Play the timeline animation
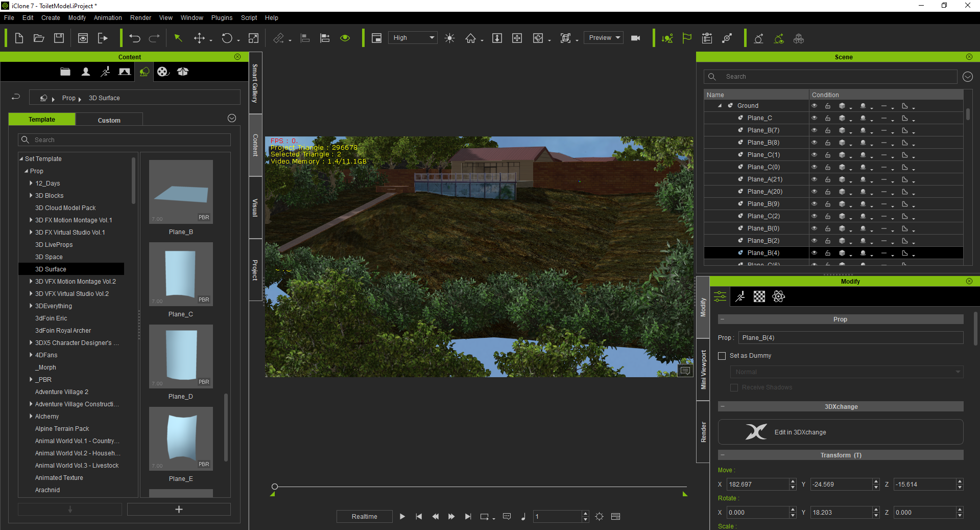The image size is (980, 530). [402, 517]
